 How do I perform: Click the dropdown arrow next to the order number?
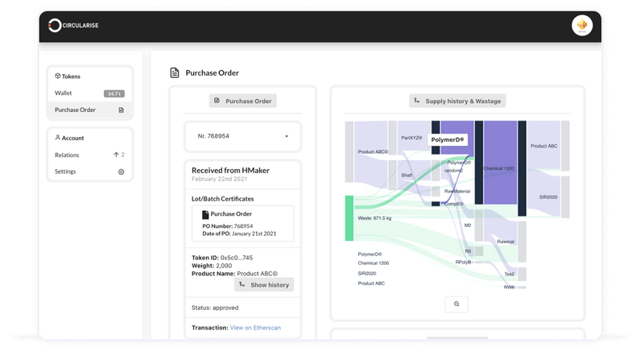pos(287,136)
